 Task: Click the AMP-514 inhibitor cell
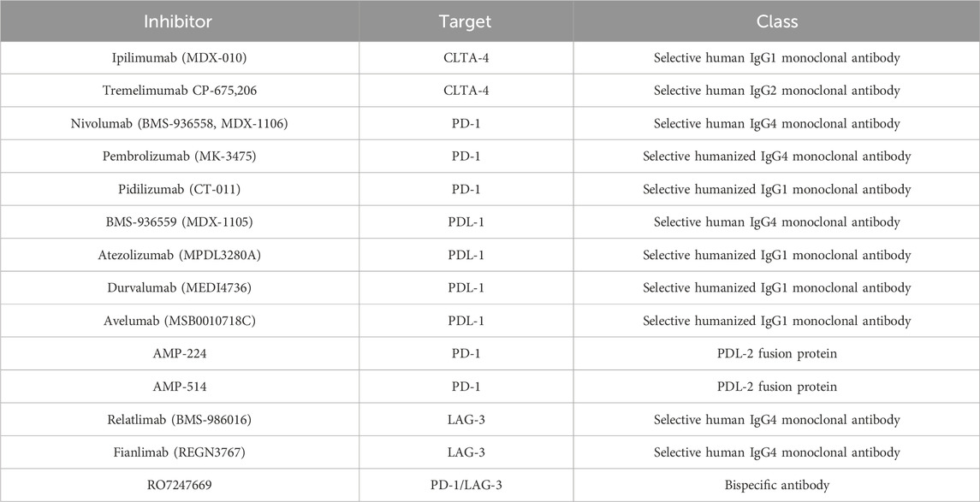coord(179,387)
